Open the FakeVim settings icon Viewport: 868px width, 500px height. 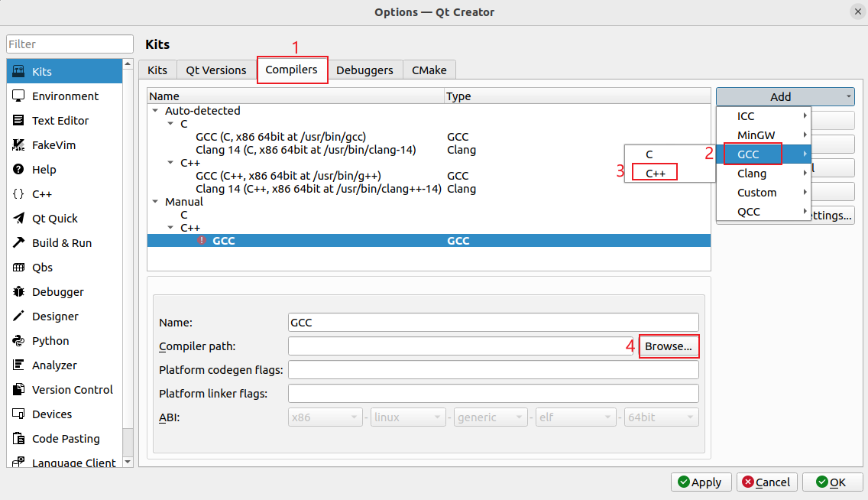pyautogui.click(x=18, y=145)
